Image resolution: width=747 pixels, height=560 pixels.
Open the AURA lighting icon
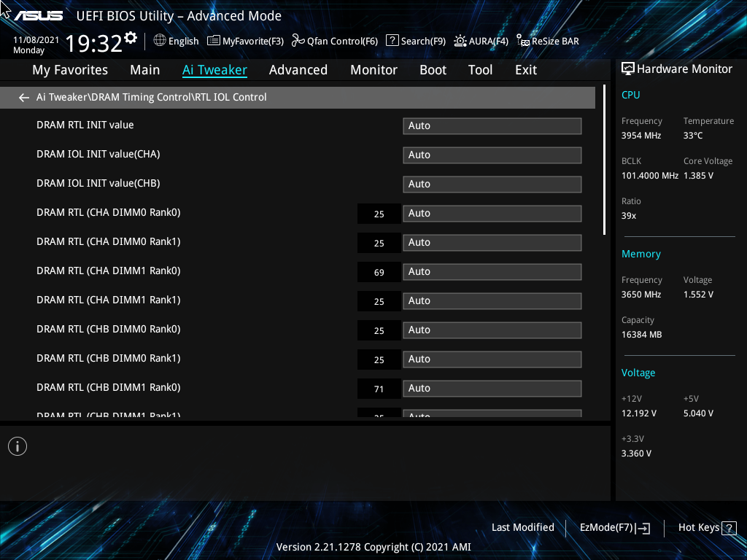coord(460,41)
